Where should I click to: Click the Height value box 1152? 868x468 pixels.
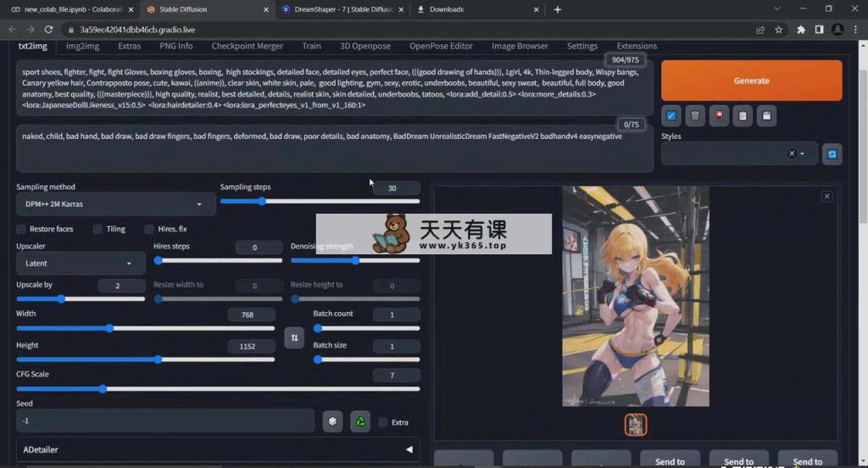point(251,346)
